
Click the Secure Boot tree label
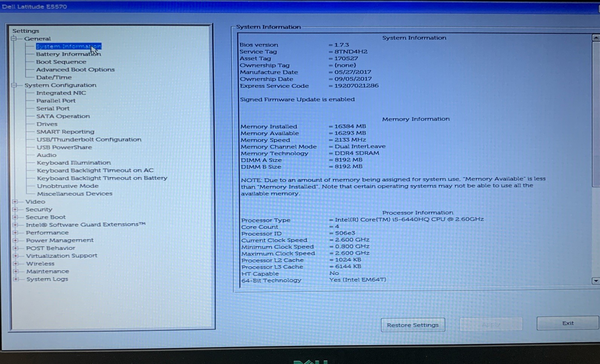coord(46,217)
